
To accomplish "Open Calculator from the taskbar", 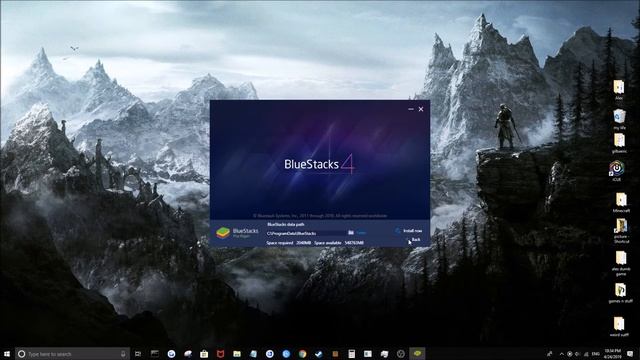I will click(x=351, y=354).
